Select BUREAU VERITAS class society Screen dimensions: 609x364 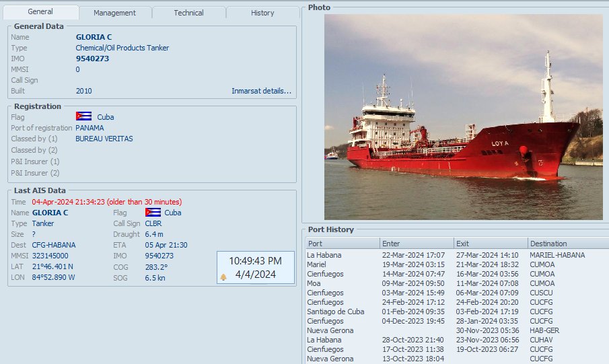tap(104, 139)
